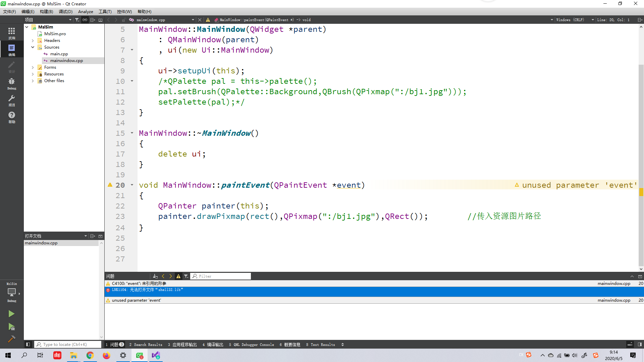This screenshot has width=644, height=362.
Task: Start debugging with the run-bug icon
Action: [x=11, y=327]
